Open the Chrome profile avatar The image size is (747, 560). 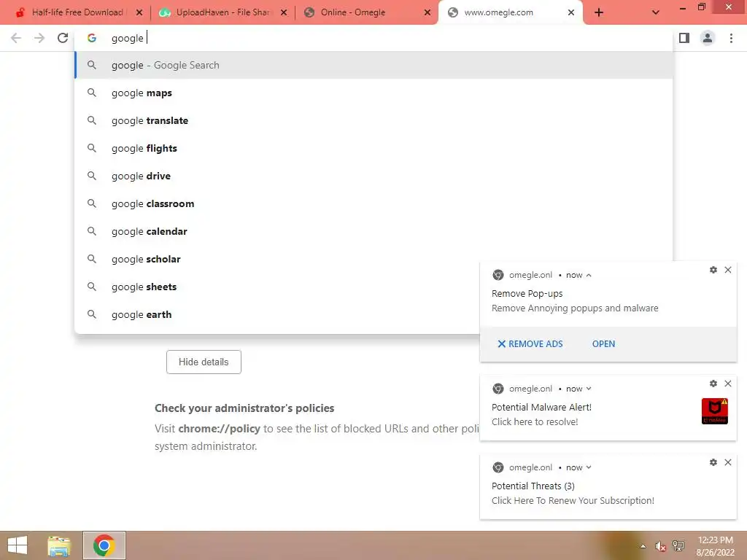708,38
